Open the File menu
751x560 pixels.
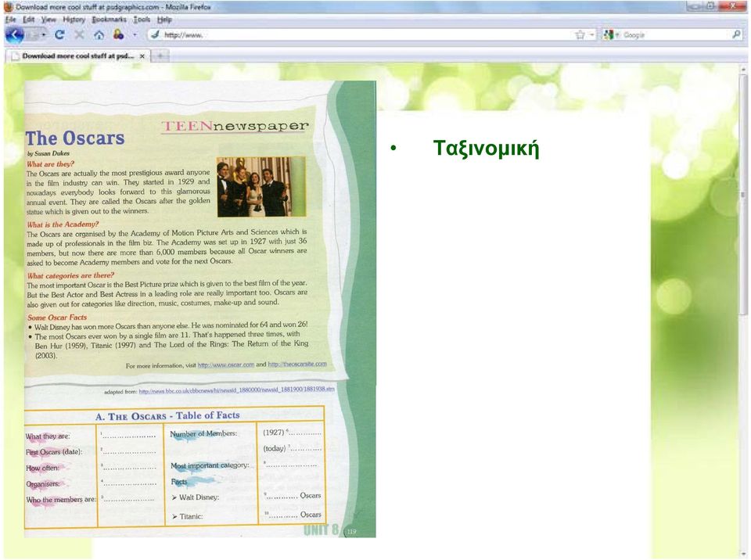(10, 20)
